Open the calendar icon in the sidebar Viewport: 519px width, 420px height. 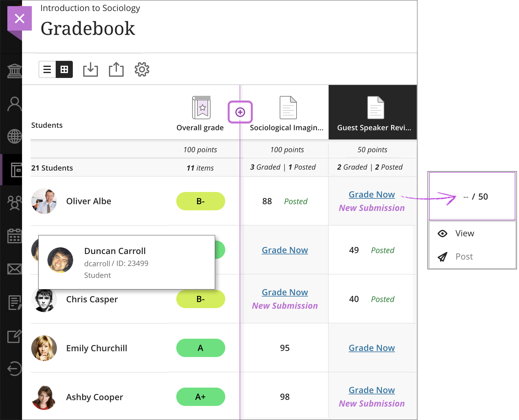point(14,236)
